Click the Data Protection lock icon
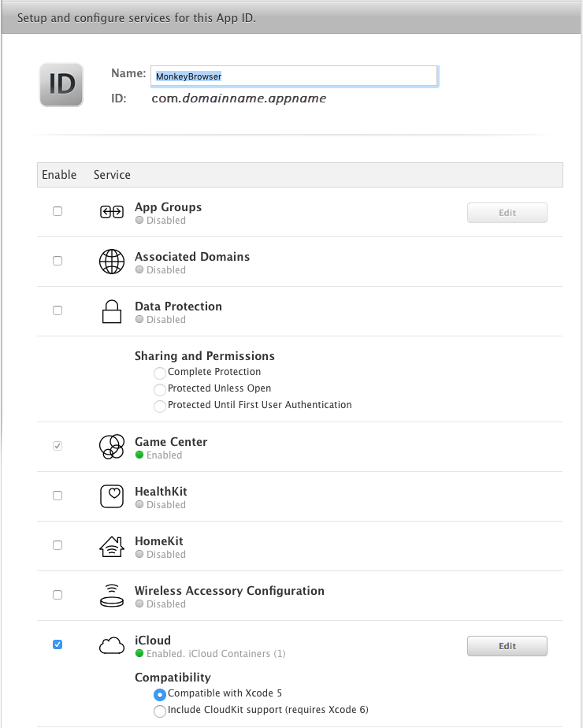The width and height of the screenshot is (583, 728). [x=112, y=310]
